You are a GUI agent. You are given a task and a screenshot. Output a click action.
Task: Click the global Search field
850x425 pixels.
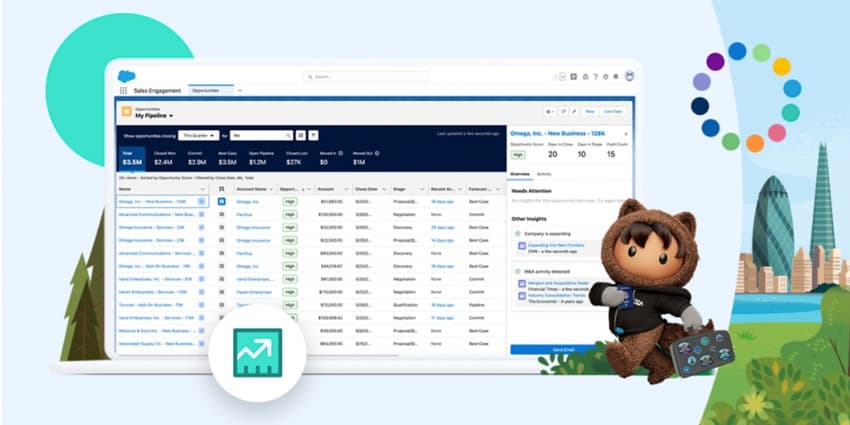click(366, 77)
